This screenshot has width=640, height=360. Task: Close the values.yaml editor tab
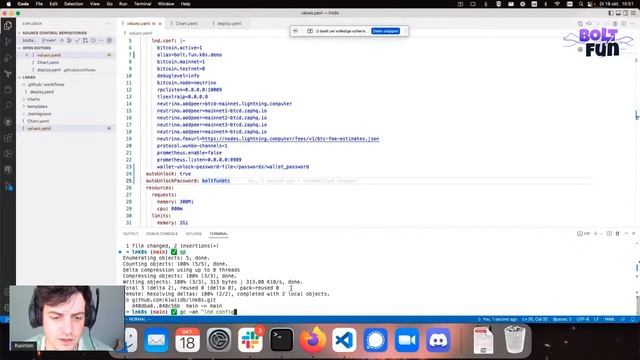[160, 24]
